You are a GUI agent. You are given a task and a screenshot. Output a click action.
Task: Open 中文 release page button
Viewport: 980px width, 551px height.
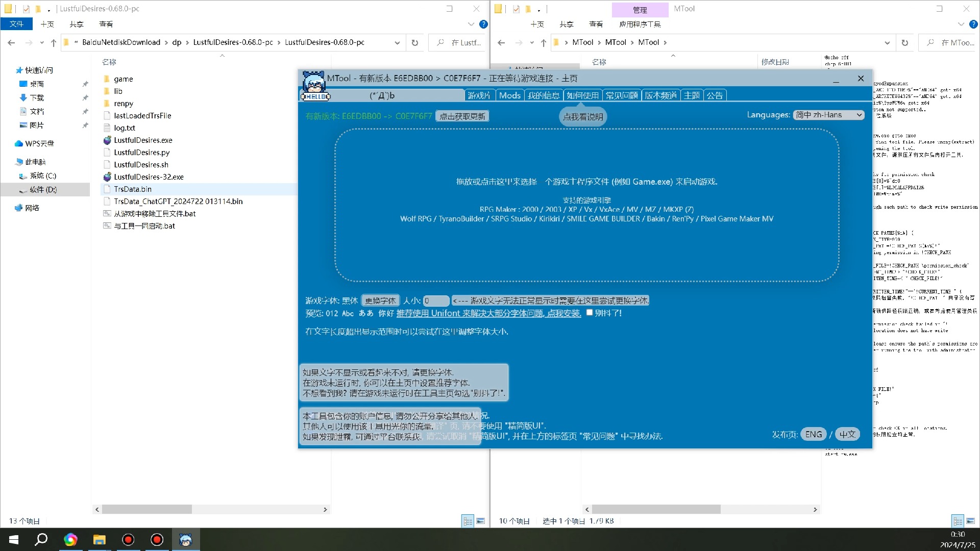pyautogui.click(x=847, y=434)
